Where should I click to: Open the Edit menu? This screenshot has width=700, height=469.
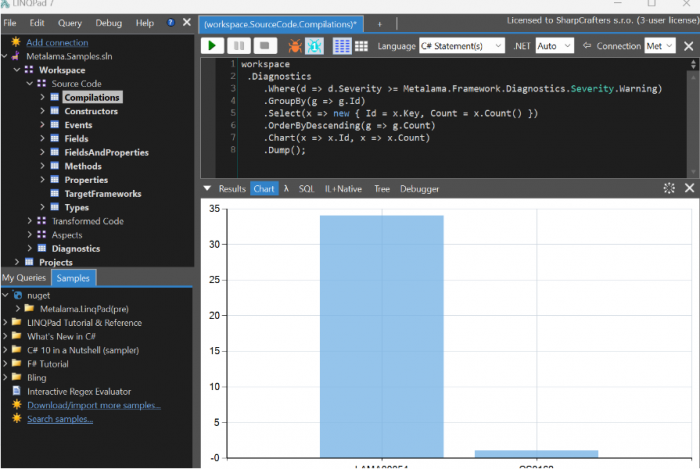37,23
